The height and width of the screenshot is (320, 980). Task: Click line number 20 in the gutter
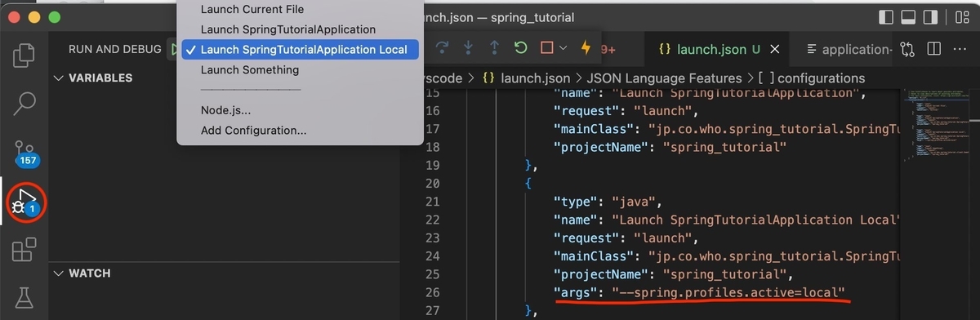(432, 183)
